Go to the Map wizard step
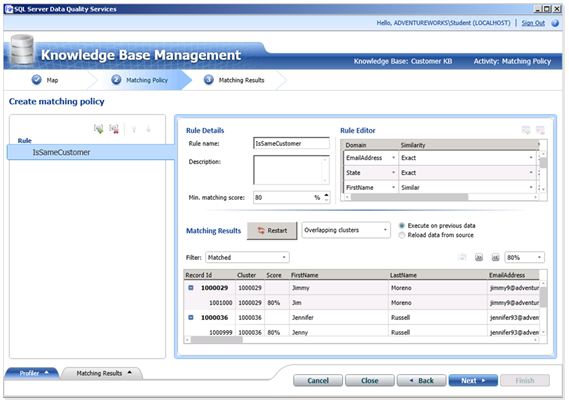This screenshot has height=403, width=569. point(52,80)
